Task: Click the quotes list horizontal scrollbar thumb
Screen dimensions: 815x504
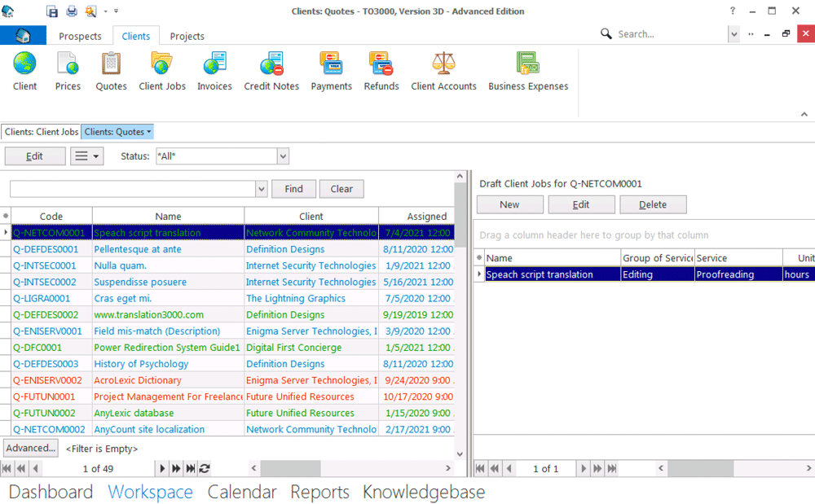Action: (x=290, y=468)
